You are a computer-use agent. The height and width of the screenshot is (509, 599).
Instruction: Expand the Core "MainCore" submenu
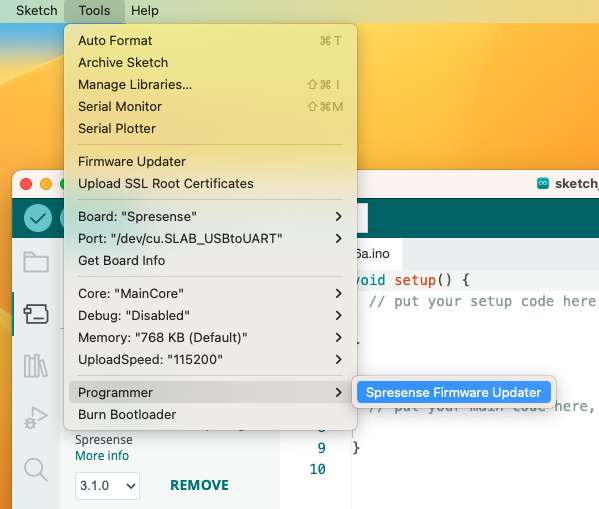pos(210,293)
